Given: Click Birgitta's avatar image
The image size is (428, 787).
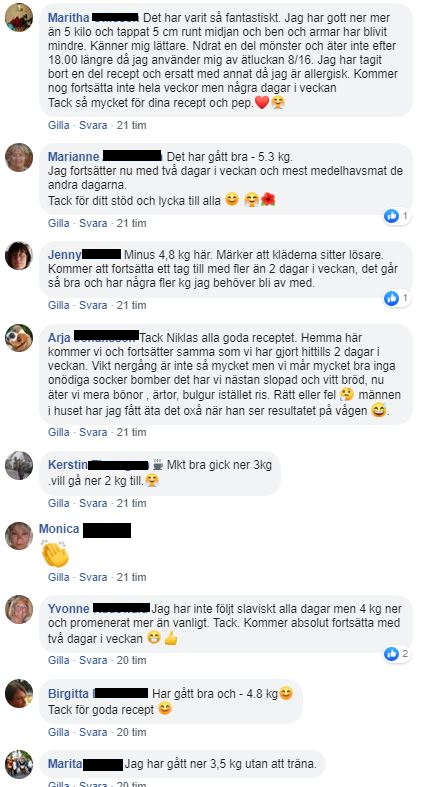Looking at the screenshot, I should 19,694.
